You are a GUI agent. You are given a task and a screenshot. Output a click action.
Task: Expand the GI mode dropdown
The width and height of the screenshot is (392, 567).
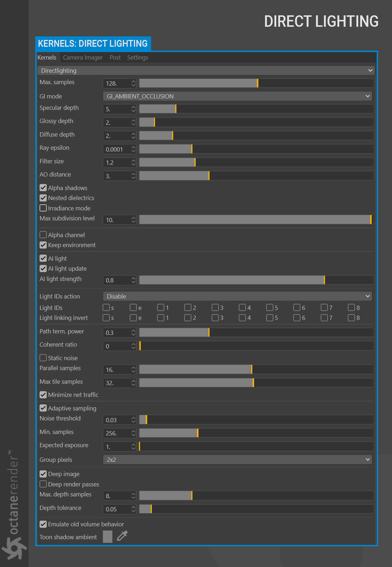click(x=237, y=96)
